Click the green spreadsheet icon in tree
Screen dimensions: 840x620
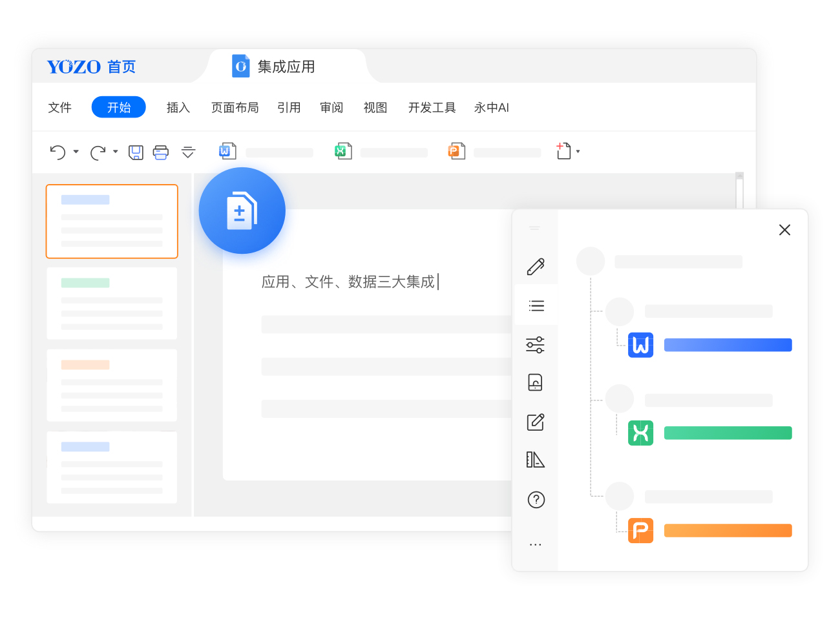[x=640, y=433]
